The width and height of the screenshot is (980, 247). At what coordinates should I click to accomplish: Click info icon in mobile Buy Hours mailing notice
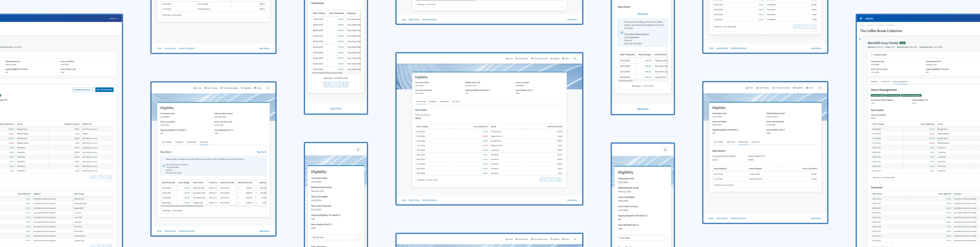click(622, 33)
